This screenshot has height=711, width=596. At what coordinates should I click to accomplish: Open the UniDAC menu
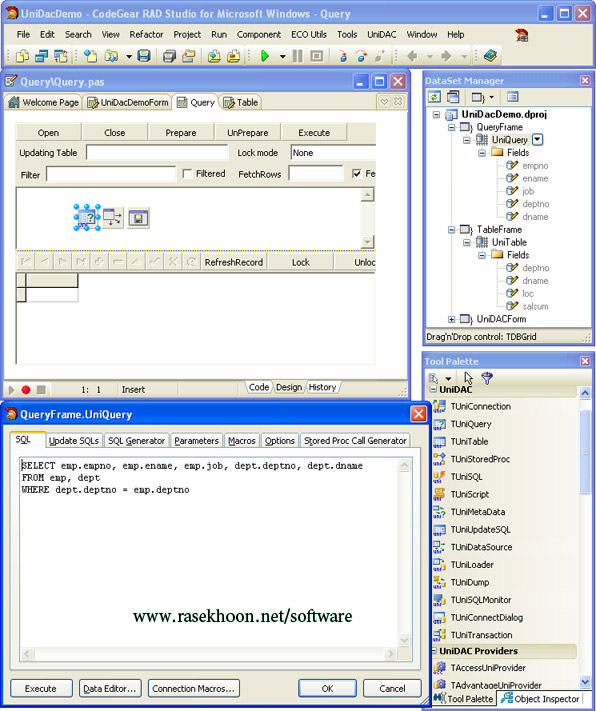point(381,34)
